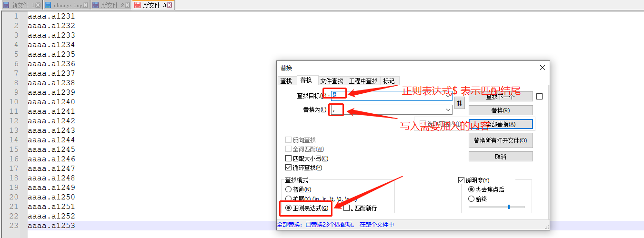Enable the 匹配大小写 checkbox
Image resolution: width=644 pixels, height=238 pixels.
coord(288,159)
